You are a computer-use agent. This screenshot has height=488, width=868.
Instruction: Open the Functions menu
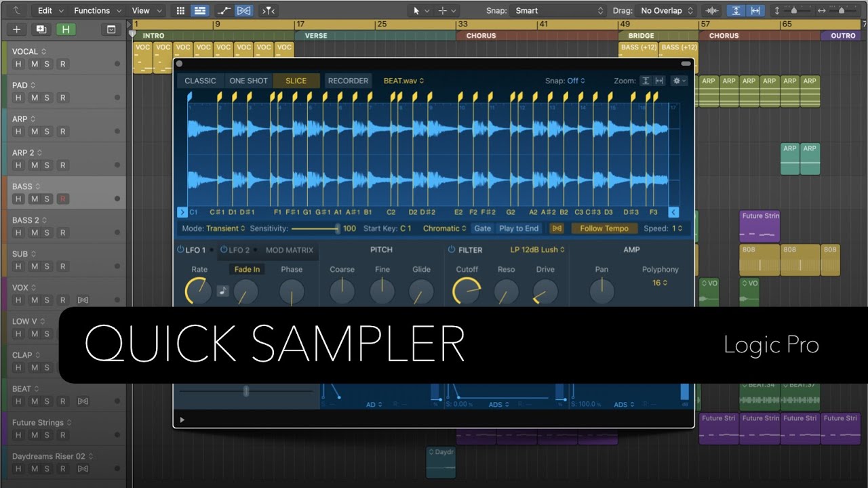pos(97,10)
